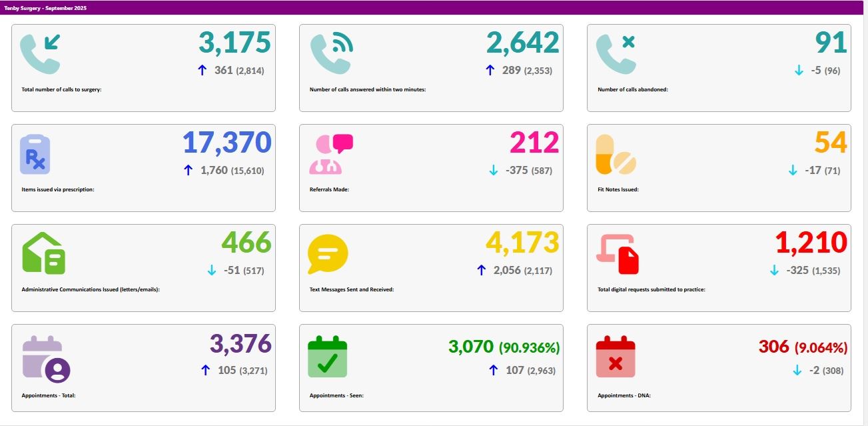Click the up arrow beside 2,056

pos(482,270)
